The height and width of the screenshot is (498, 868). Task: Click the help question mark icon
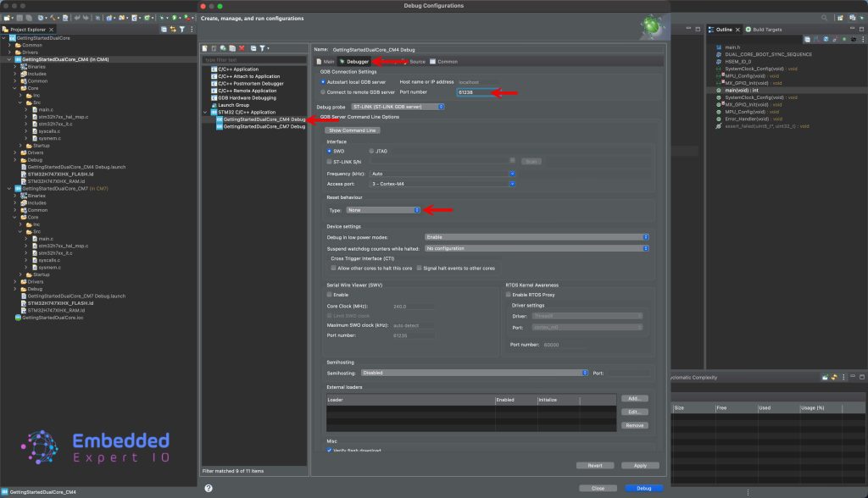point(209,488)
